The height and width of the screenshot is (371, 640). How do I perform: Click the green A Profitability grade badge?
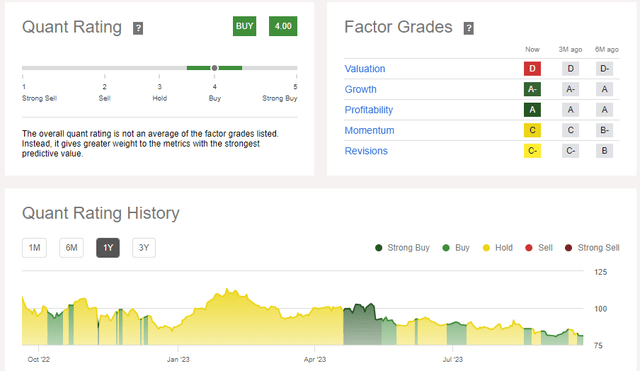[x=532, y=109]
